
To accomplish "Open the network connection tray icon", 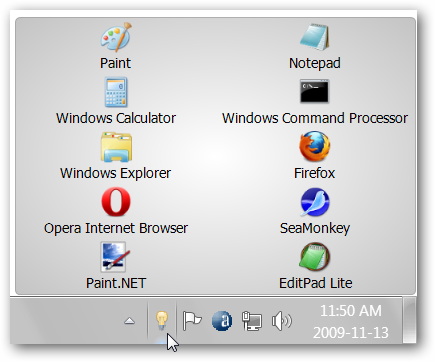I will (252, 321).
